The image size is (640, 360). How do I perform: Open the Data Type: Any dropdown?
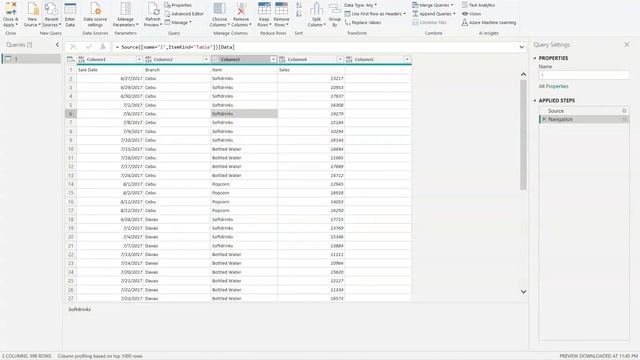(360, 5)
